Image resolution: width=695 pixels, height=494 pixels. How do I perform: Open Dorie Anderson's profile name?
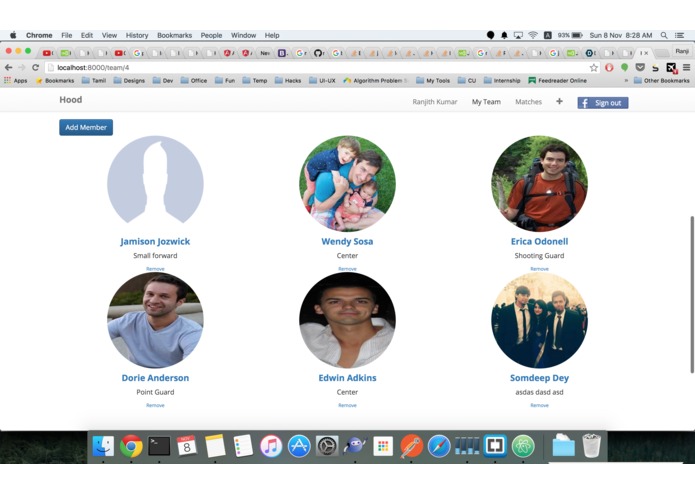(155, 378)
